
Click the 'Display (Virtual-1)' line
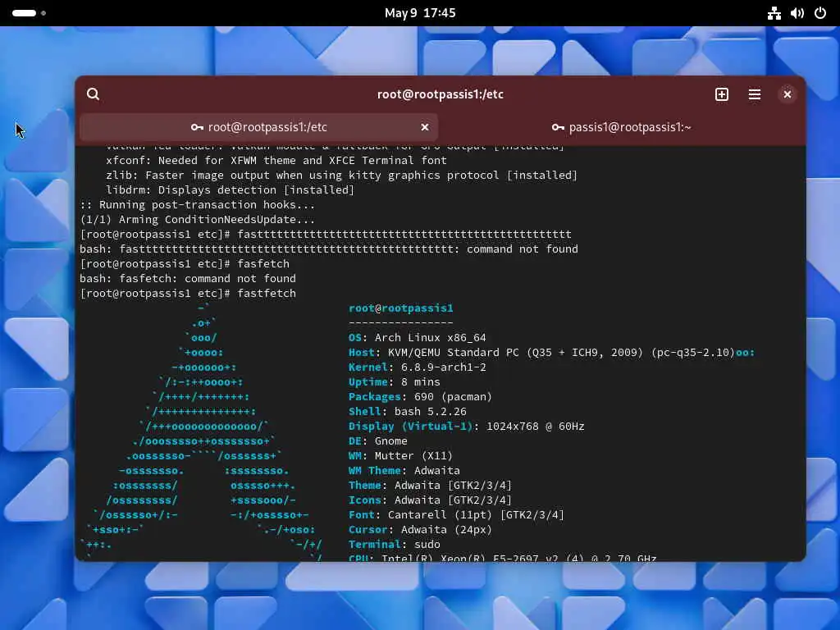(466, 427)
